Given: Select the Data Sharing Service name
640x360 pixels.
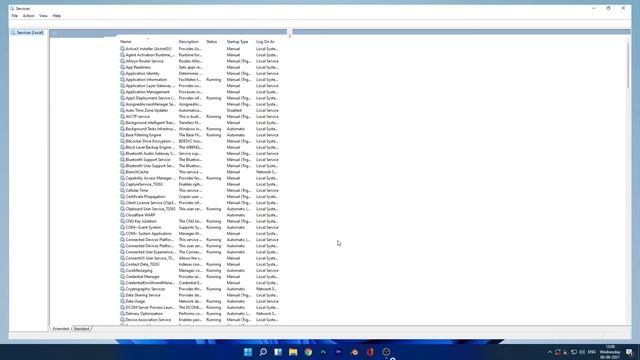Looking at the screenshot, I should 143,295.
